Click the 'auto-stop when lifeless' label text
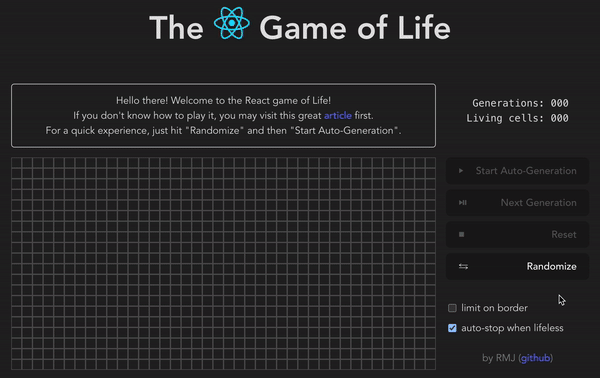 coord(512,328)
